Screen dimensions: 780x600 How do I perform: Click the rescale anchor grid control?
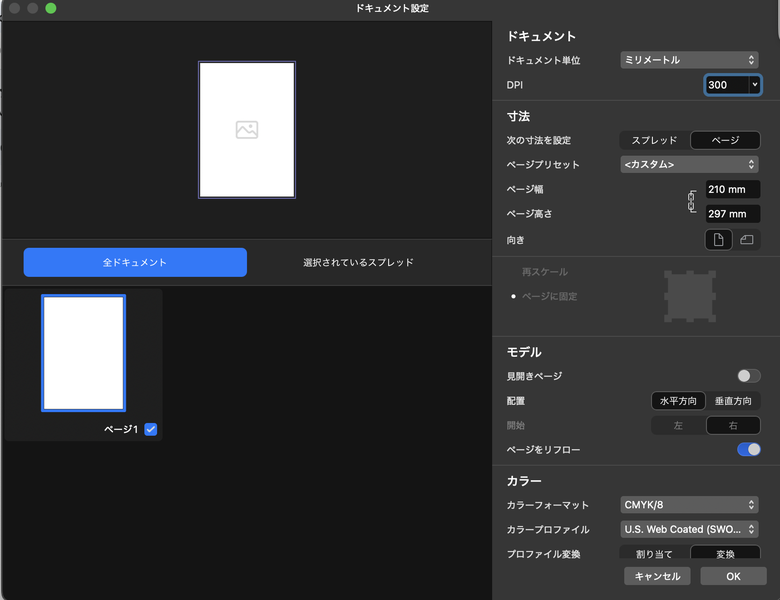coord(690,296)
